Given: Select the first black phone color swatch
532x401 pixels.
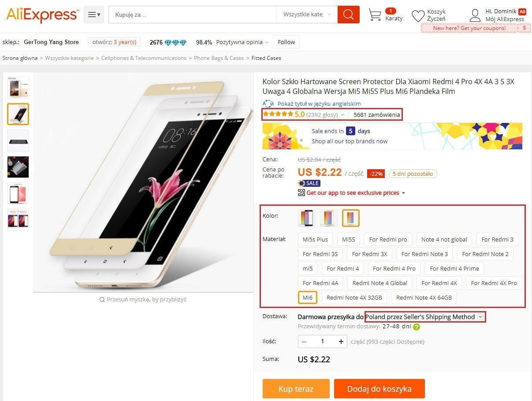Looking at the screenshot, I should (x=307, y=218).
